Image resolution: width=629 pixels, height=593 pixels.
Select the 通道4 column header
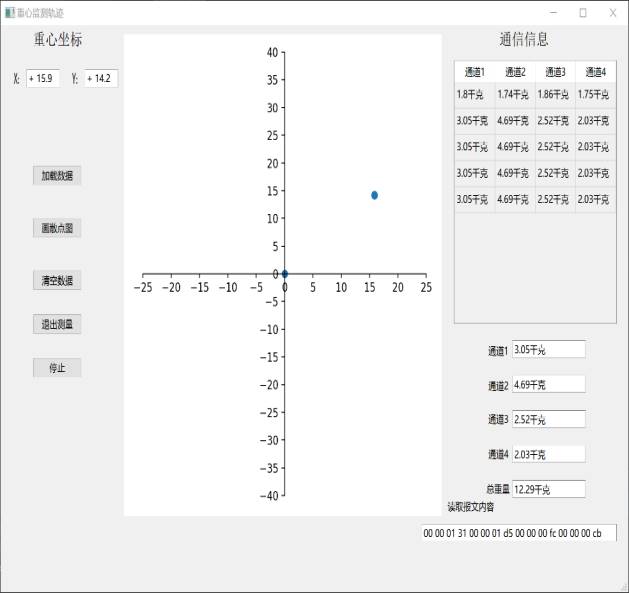pos(595,72)
